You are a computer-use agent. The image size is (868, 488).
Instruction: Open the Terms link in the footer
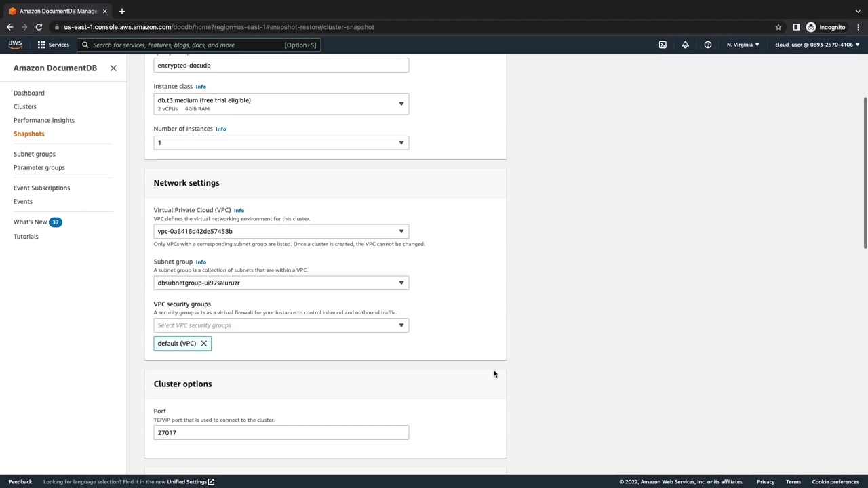tap(793, 482)
